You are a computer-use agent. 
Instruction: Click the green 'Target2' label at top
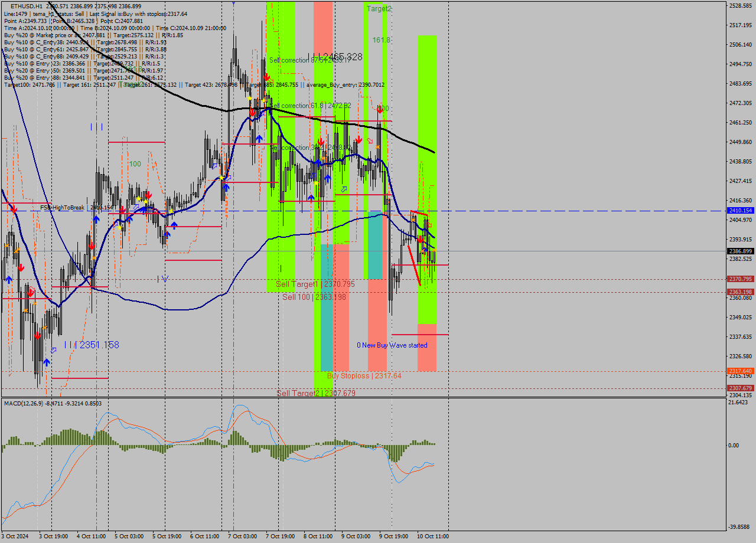click(379, 9)
